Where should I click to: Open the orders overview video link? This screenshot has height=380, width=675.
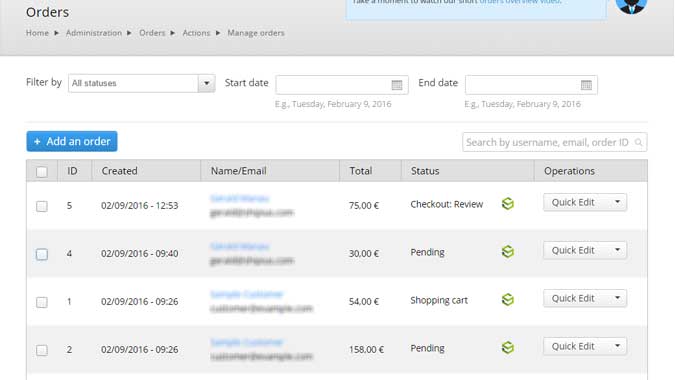tap(520, 2)
